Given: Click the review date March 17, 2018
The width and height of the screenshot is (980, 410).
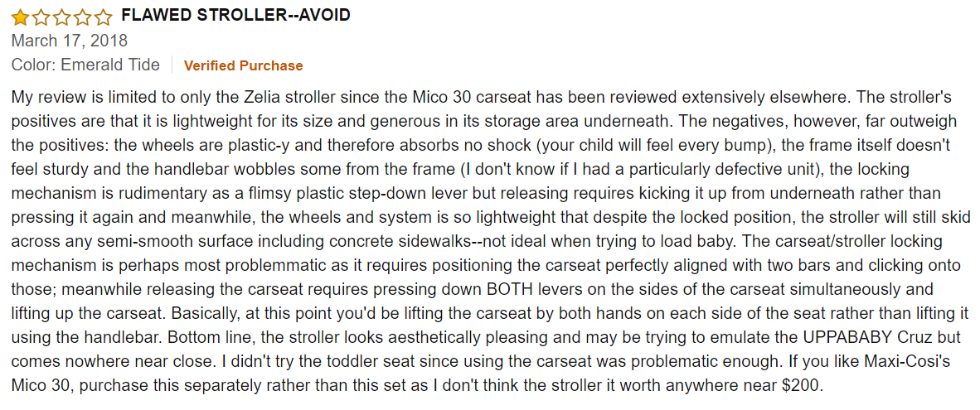Looking at the screenshot, I should click(x=70, y=40).
